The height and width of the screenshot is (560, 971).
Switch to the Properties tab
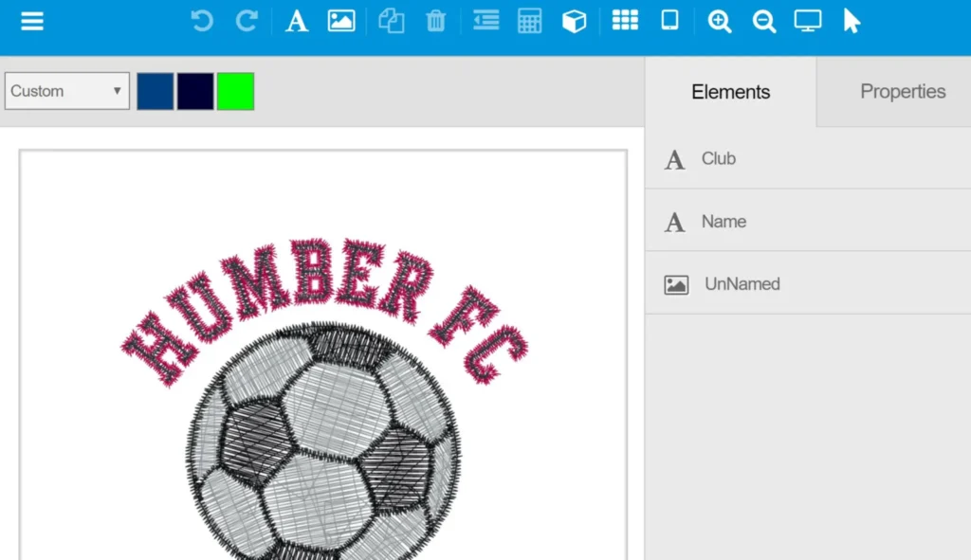coord(902,91)
